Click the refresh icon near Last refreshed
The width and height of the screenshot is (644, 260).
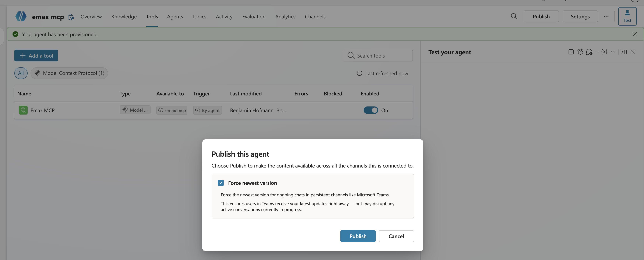pyautogui.click(x=359, y=73)
